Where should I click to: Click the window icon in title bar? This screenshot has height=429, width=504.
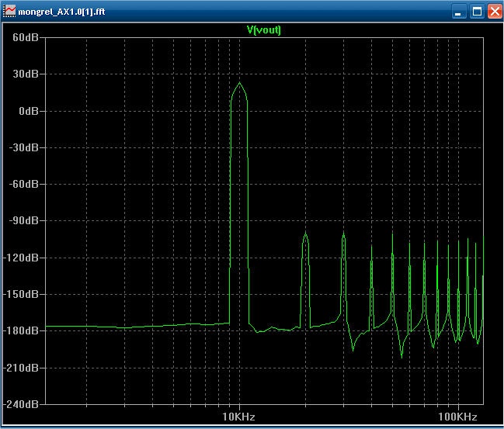[x=9, y=11]
